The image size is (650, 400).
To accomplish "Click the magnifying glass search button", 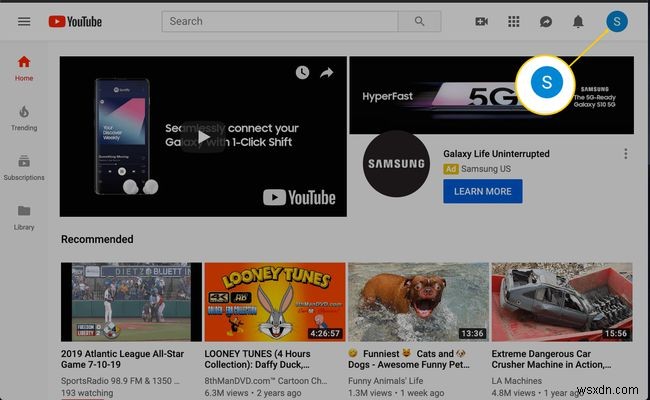I will point(419,22).
